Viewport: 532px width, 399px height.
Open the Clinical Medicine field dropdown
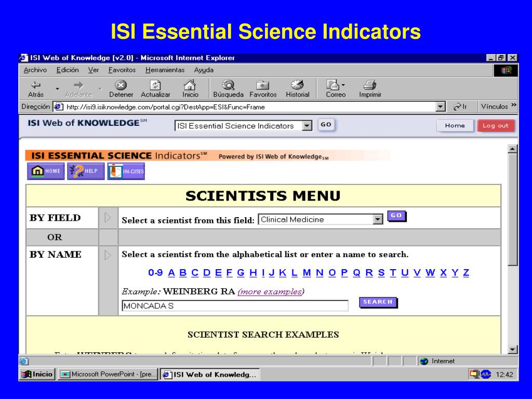pos(378,220)
